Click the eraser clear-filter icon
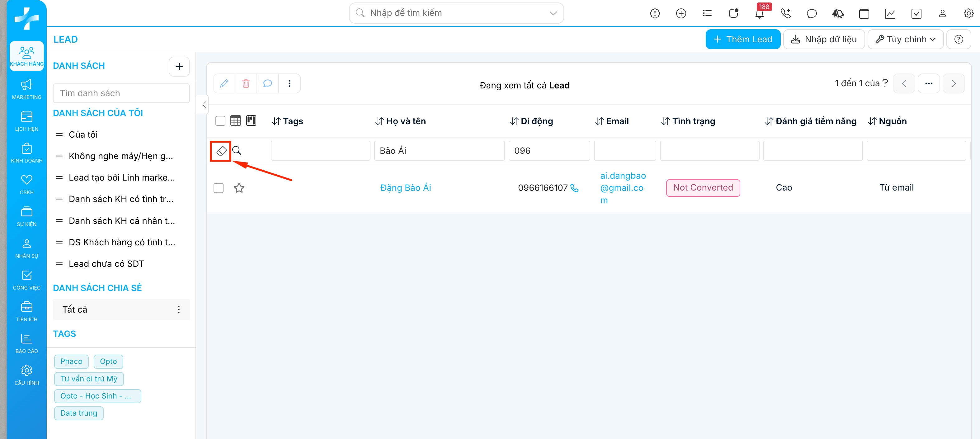This screenshot has width=980, height=439. coord(221,151)
